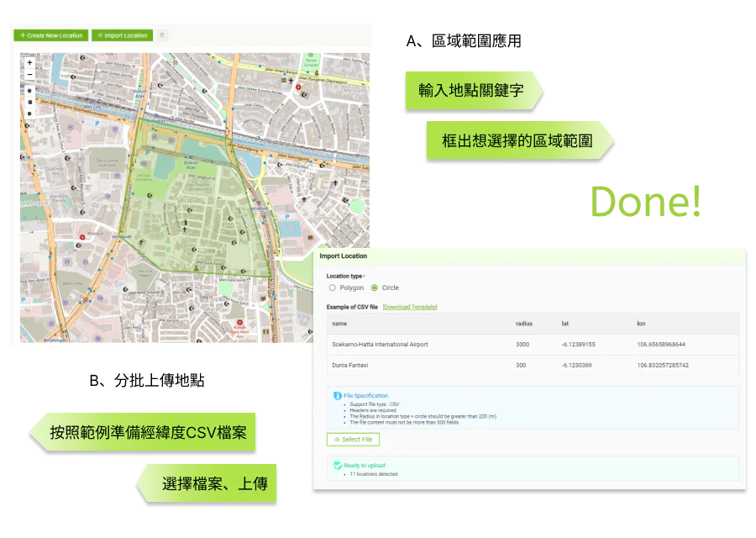756x538 pixels.
Task: Click the latitude value '-6.12389155'
Action: [x=578, y=345]
